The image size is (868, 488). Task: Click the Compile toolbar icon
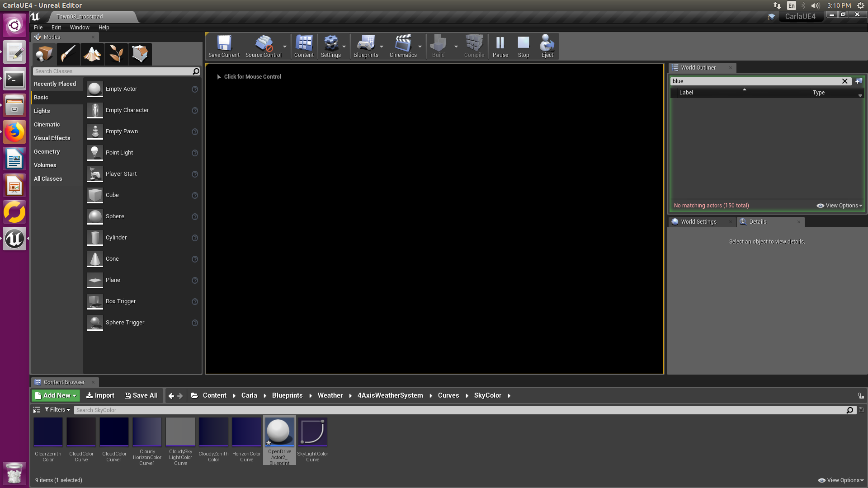(474, 46)
